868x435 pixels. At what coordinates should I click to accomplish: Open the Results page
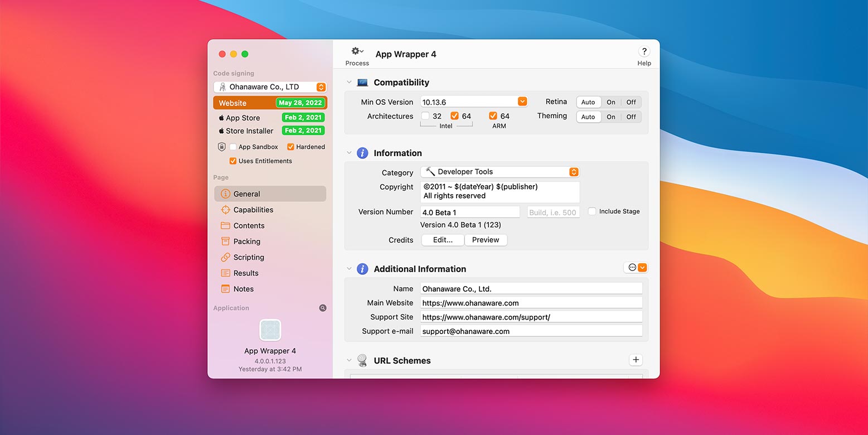coord(270,273)
